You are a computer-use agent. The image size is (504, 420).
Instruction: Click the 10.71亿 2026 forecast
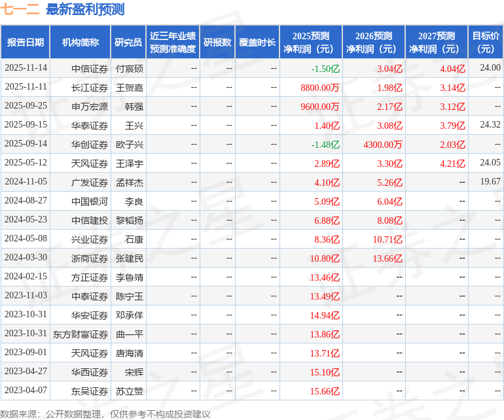click(x=387, y=239)
